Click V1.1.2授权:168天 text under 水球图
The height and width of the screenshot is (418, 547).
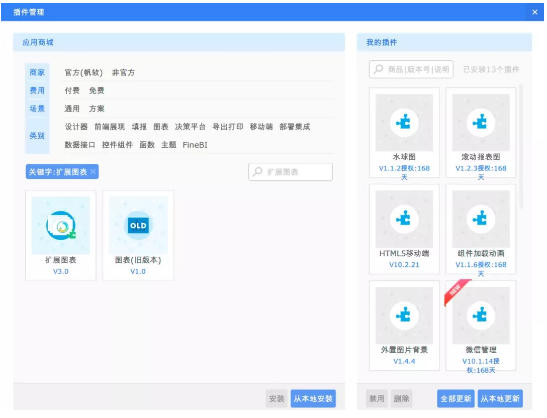[404, 172]
